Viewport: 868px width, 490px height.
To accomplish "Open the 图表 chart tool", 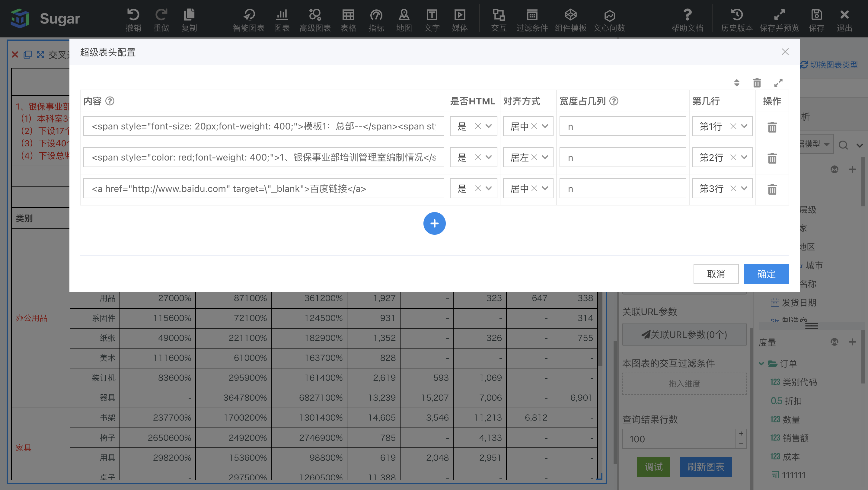I will [282, 20].
